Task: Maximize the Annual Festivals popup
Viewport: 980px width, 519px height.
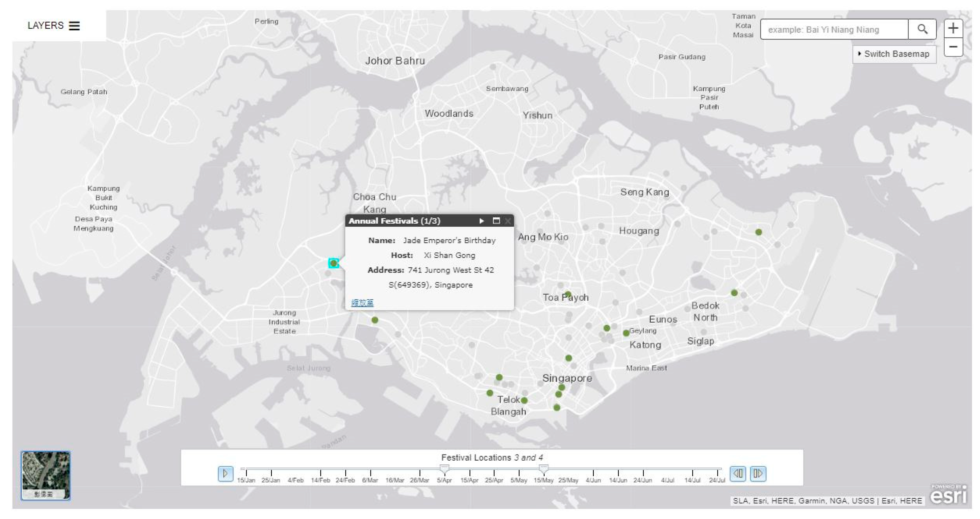Action: [x=496, y=221]
